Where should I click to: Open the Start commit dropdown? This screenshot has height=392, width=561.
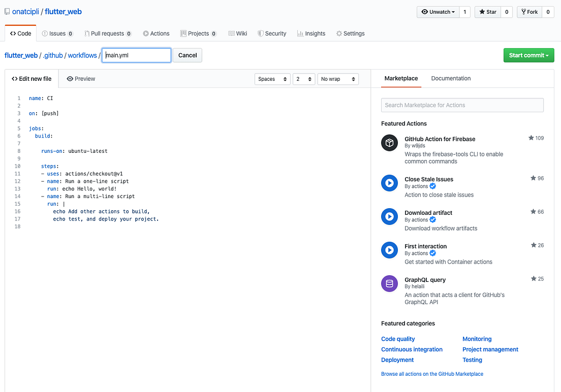528,55
